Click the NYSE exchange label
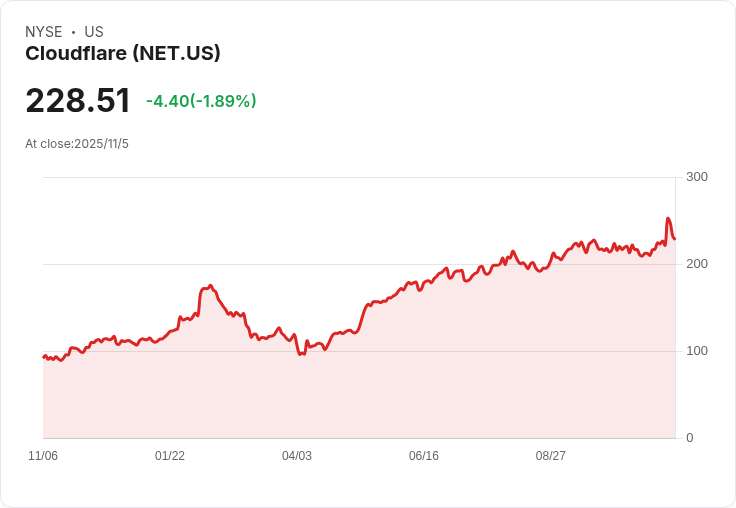Screen dimensions: 736x508 (x=44, y=32)
